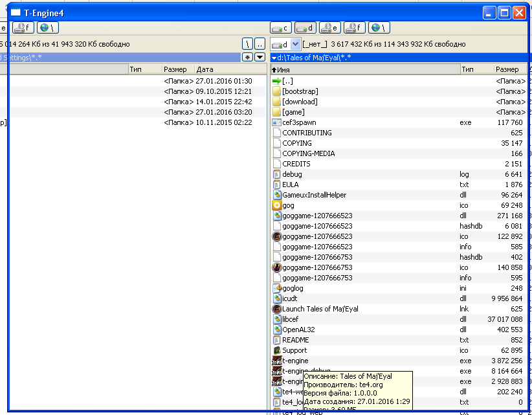Switch left panel to drive f
The width and height of the screenshot is (532, 415).
click(x=23, y=27)
